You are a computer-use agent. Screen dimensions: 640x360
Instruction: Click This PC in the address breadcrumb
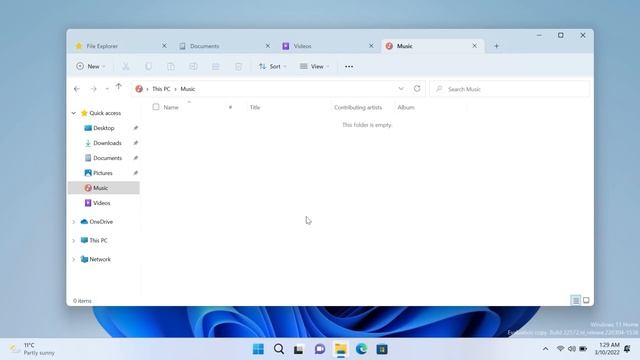(x=161, y=89)
